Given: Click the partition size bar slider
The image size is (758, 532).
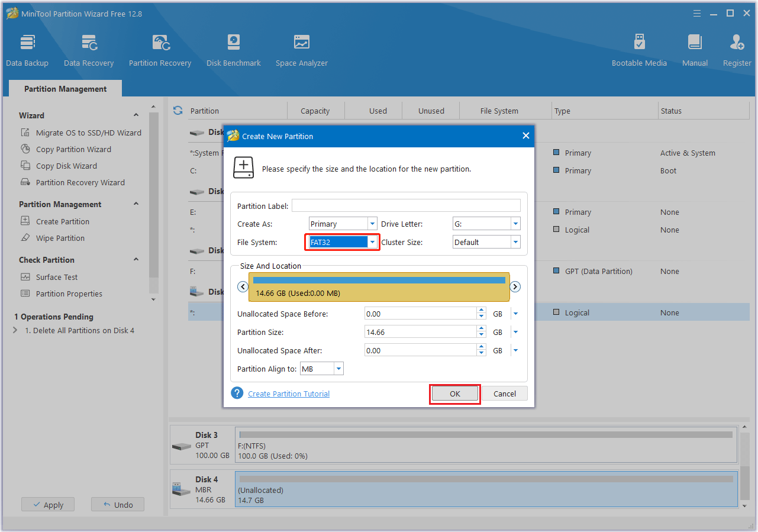Looking at the screenshot, I should [379, 286].
